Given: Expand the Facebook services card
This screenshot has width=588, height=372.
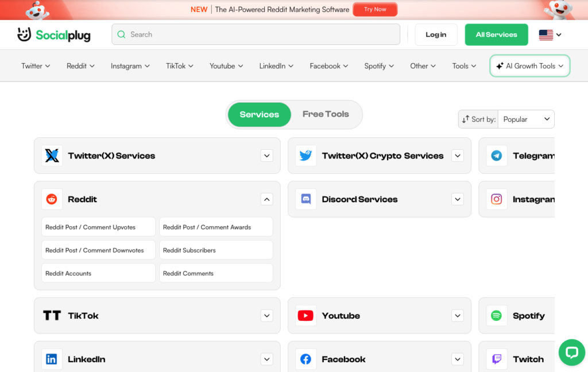Looking at the screenshot, I should 458,359.
